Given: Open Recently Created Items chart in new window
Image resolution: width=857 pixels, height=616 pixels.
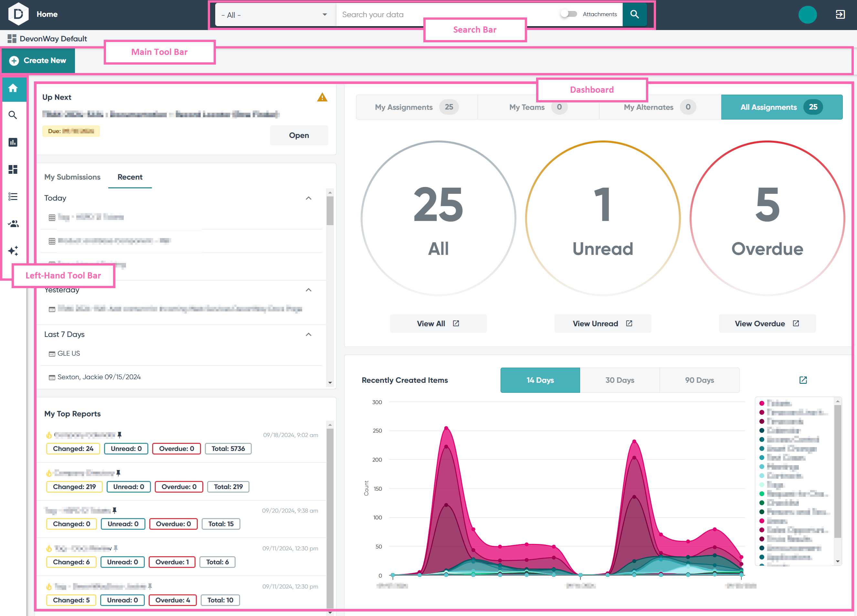Looking at the screenshot, I should pos(803,380).
